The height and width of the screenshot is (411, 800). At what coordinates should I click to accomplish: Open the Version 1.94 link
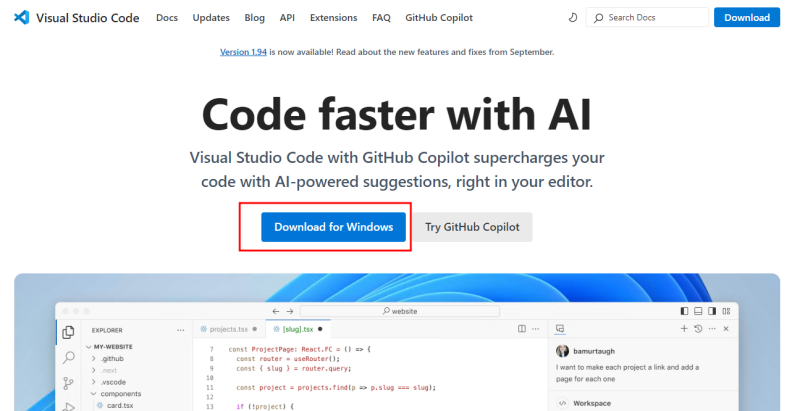[243, 52]
